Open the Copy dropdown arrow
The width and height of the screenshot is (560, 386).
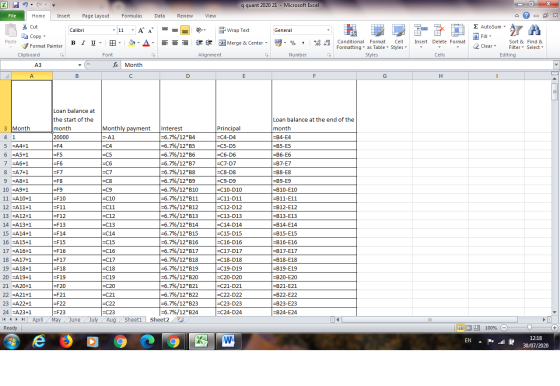44,36
